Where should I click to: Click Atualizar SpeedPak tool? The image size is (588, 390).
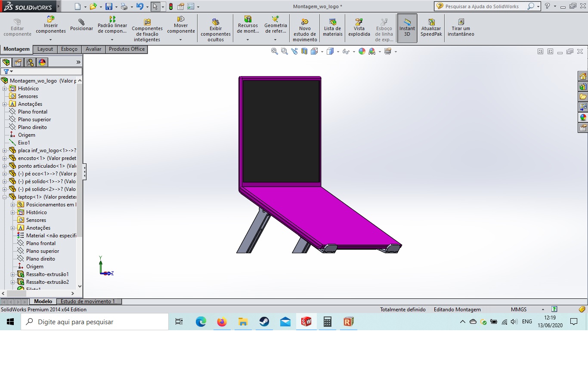coord(431,28)
